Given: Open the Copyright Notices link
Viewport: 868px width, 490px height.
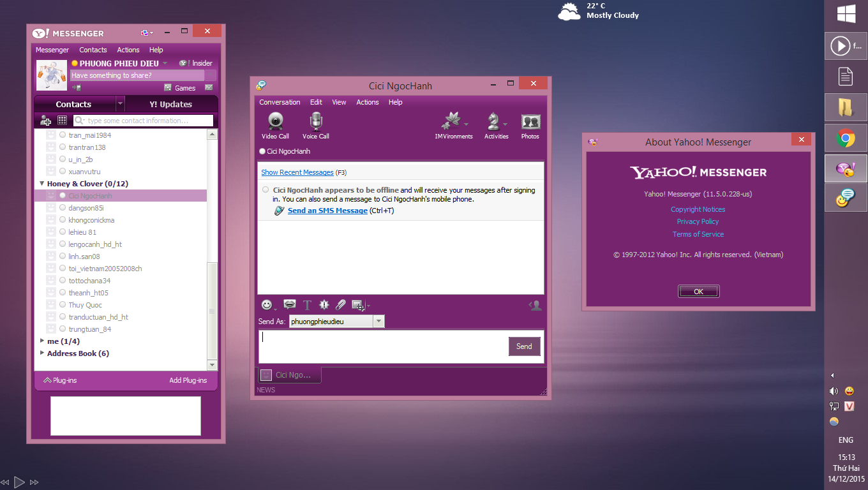Looking at the screenshot, I should [x=698, y=209].
